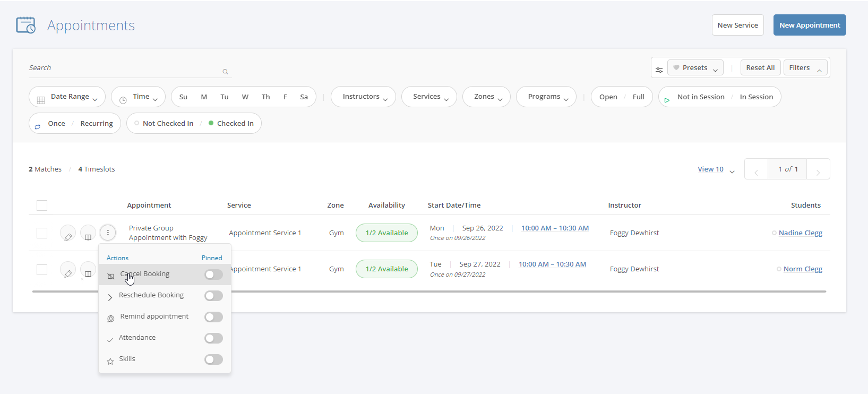Open Norm Clegg student link
The image size is (868, 394).
click(803, 269)
